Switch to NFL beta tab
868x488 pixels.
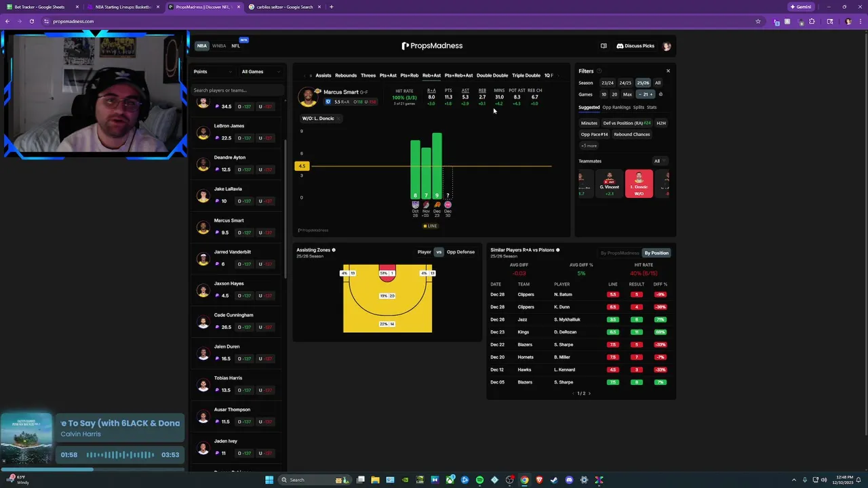(236, 46)
